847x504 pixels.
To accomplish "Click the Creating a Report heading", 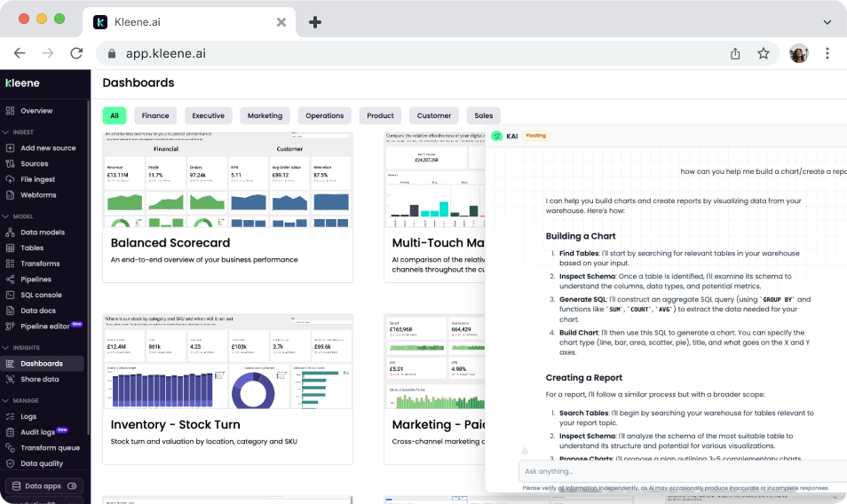I will click(x=584, y=378).
